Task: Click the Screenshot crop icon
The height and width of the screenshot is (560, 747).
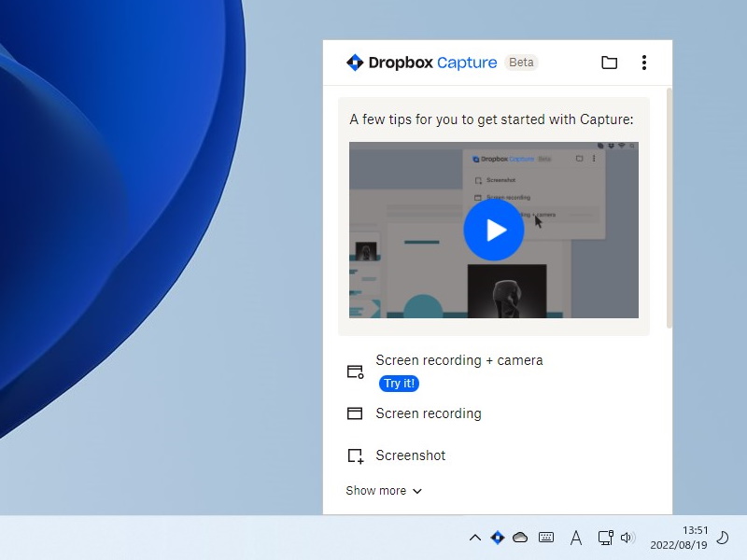Action: point(356,456)
